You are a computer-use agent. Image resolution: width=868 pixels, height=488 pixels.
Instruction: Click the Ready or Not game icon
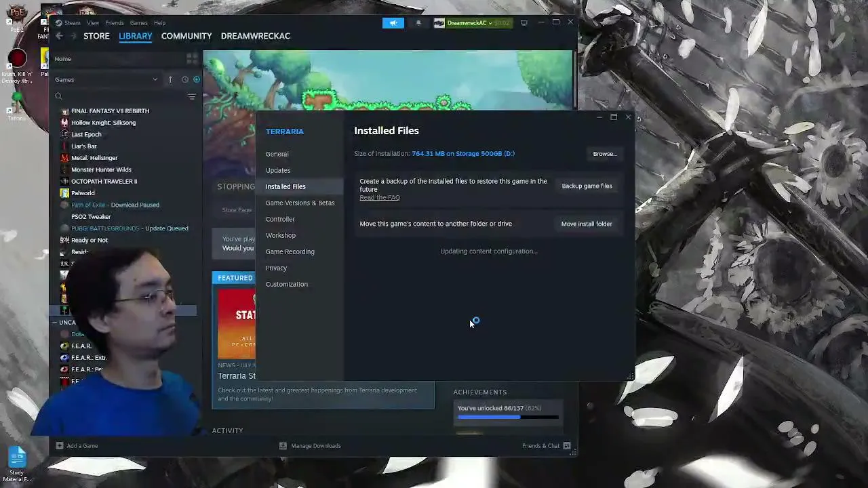(64, 240)
